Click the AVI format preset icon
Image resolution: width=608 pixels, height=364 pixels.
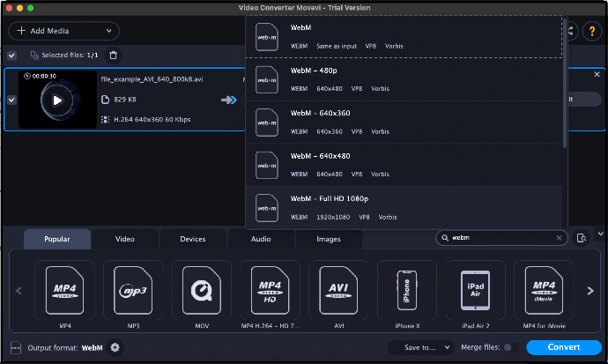(x=338, y=290)
